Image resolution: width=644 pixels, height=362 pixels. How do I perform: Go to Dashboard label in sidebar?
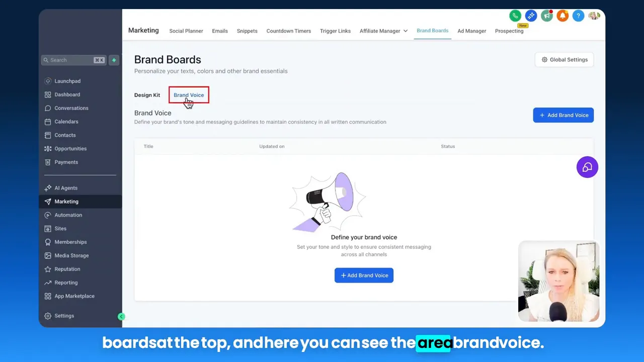coord(67,95)
